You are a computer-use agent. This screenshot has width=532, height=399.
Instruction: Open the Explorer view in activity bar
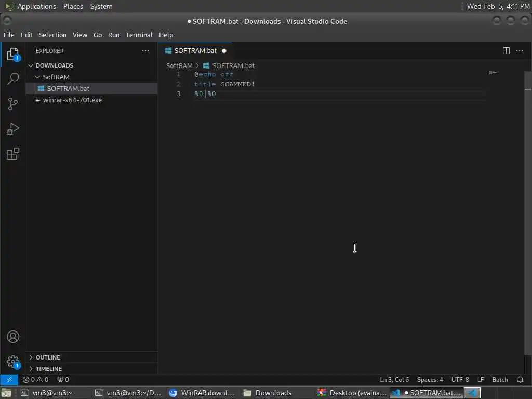[x=12, y=54]
